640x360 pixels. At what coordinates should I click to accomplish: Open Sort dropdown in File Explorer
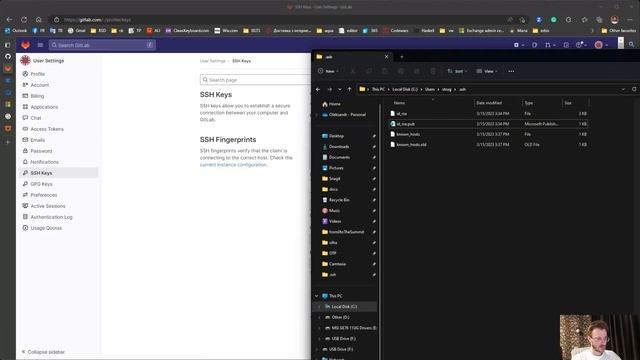(457, 71)
